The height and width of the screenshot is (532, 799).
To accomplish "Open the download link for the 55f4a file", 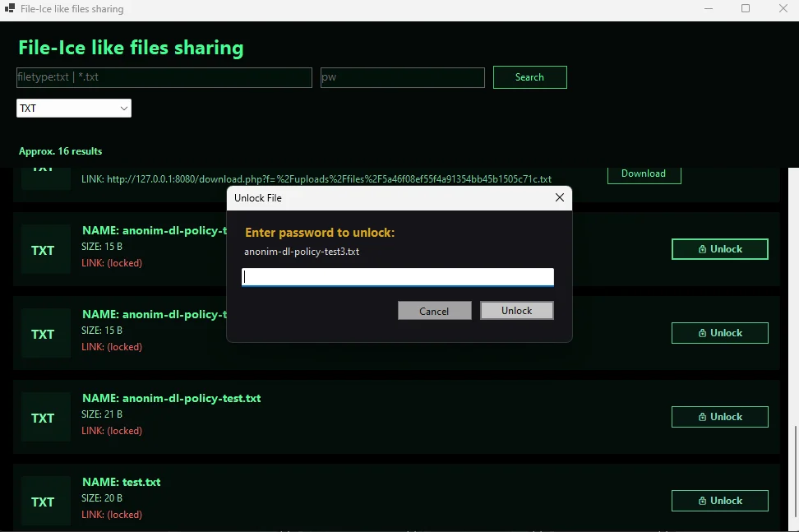I will [316, 178].
